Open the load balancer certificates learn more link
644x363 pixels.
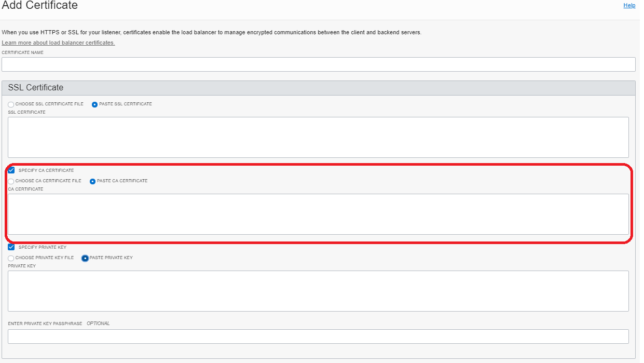pos(58,42)
